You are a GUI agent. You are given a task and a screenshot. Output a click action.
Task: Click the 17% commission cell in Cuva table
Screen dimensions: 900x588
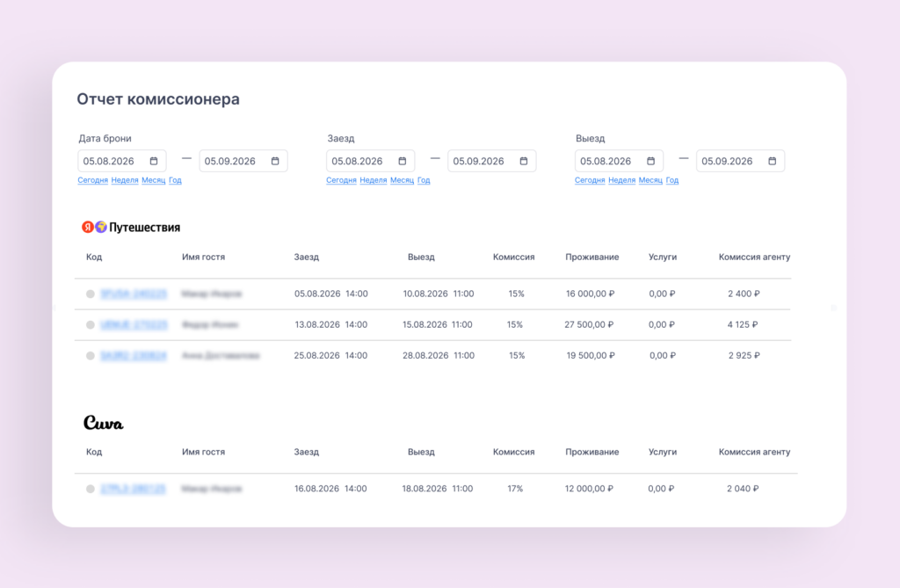click(x=515, y=490)
